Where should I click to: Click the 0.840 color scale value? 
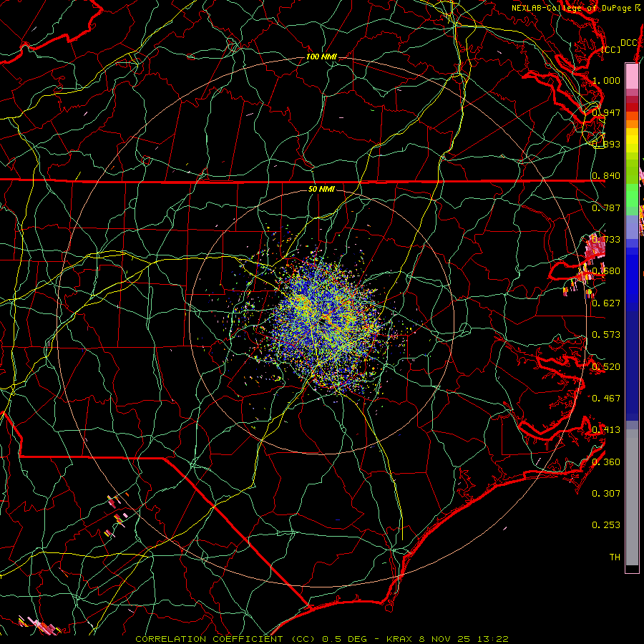606,176
